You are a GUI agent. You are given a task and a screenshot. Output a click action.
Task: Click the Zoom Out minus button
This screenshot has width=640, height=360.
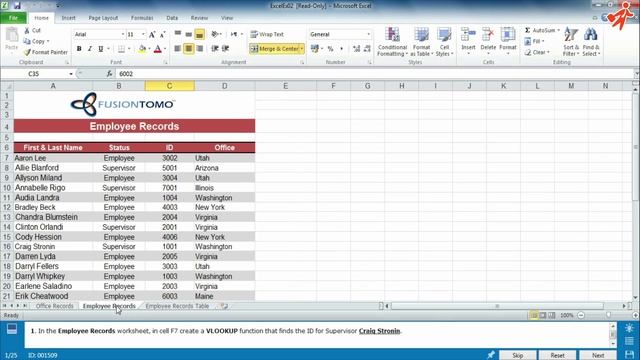click(x=581, y=315)
